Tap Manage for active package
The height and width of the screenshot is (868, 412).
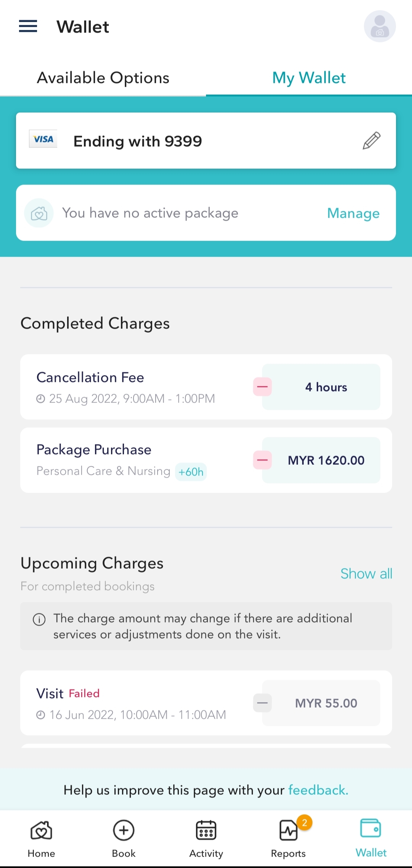tap(353, 213)
